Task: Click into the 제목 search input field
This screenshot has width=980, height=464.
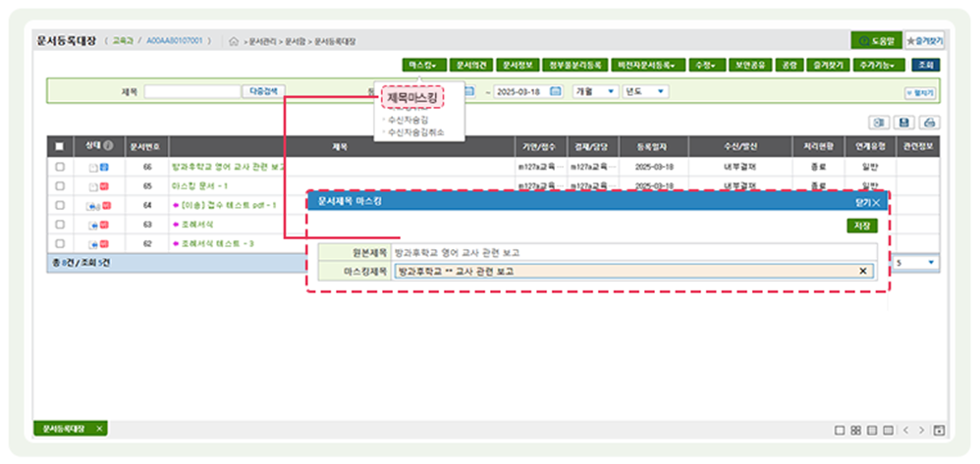Action: pyautogui.click(x=190, y=91)
